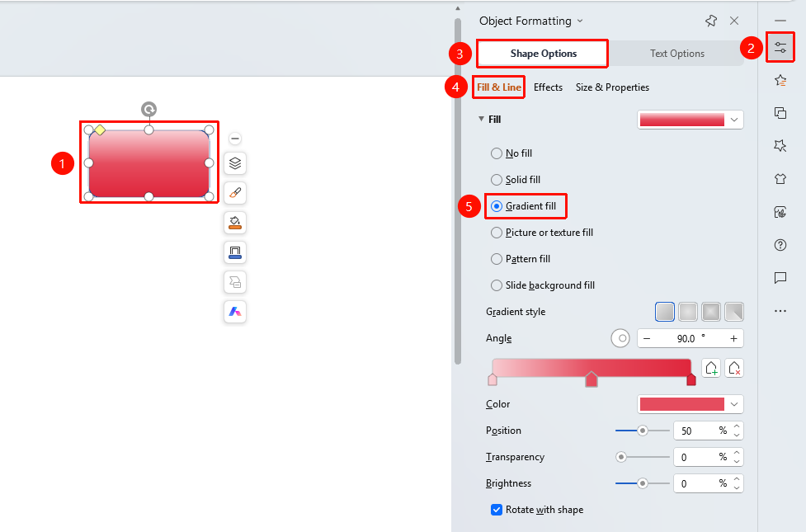Click the rotate handle above the shape
806x532 pixels.
tap(148, 109)
